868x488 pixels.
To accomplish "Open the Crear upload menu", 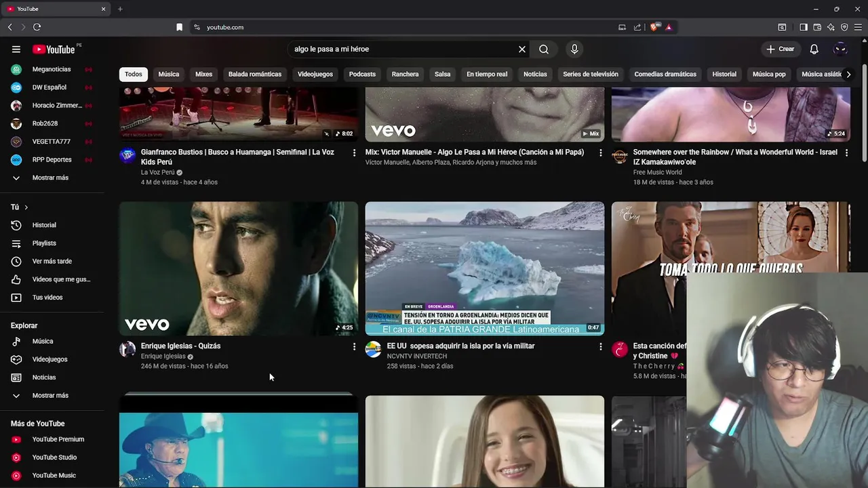I will point(780,49).
